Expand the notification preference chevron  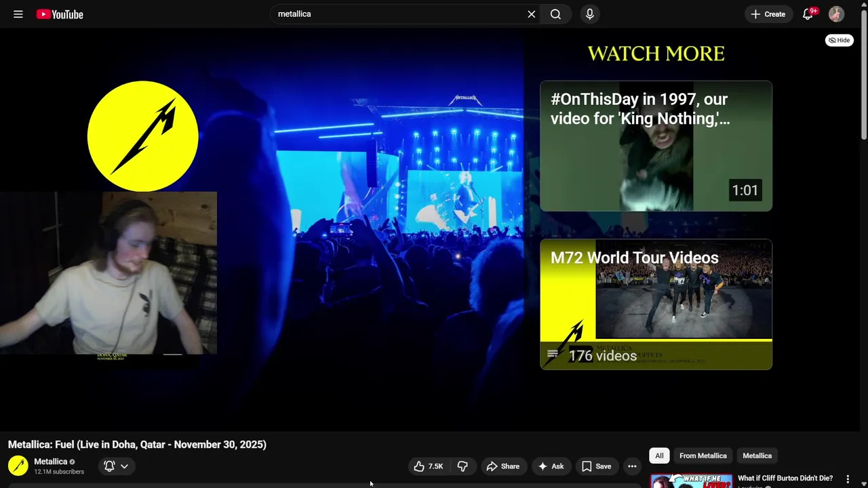[x=124, y=466]
